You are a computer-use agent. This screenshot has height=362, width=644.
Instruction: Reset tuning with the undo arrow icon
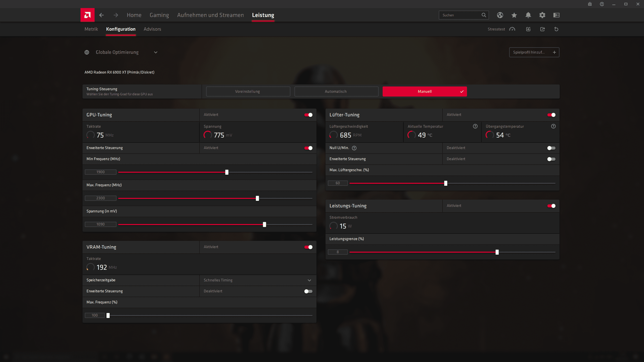(x=556, y=29)
